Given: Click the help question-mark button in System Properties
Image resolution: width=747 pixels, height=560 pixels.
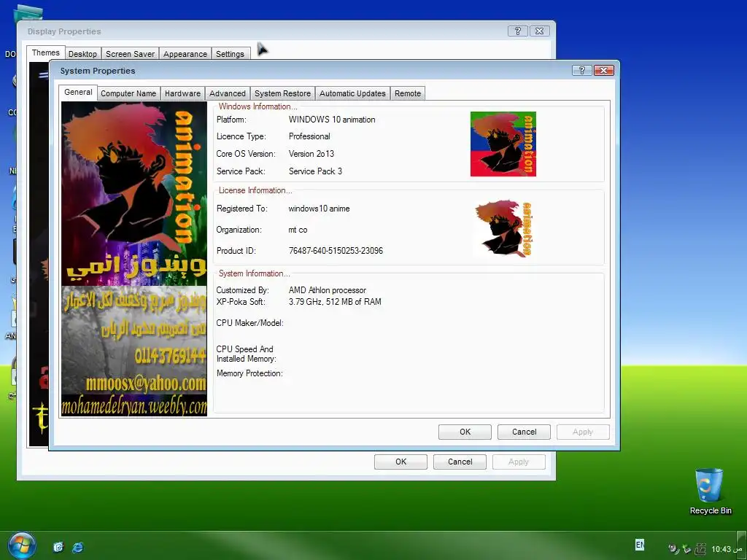Looking at the screenshot, I should click(x=581, y=71).
